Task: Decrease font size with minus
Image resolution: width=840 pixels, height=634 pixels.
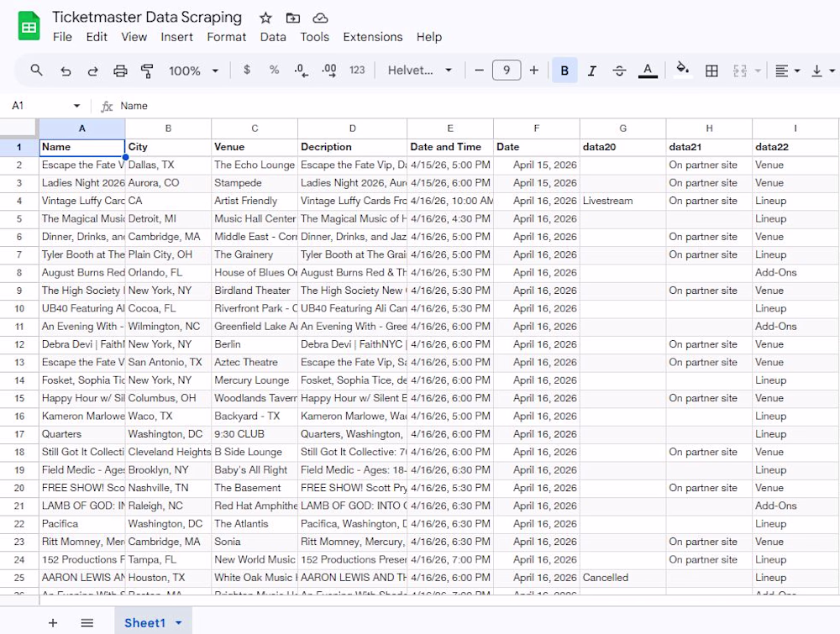Action: (x=480, y=71)
